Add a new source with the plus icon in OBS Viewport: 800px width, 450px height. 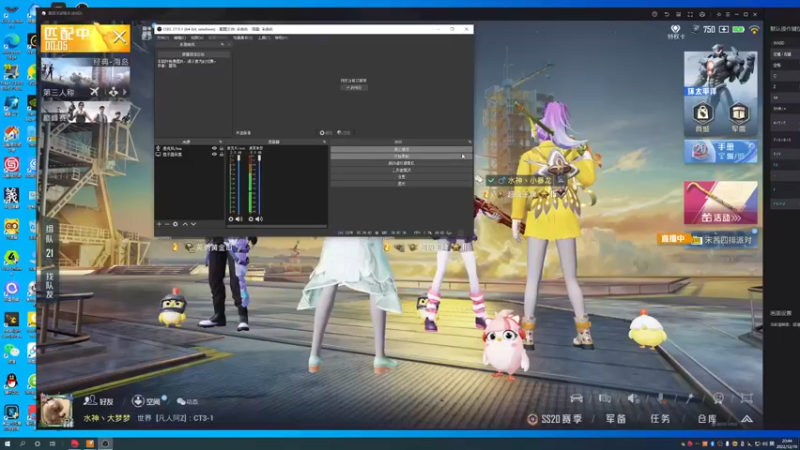159,224
